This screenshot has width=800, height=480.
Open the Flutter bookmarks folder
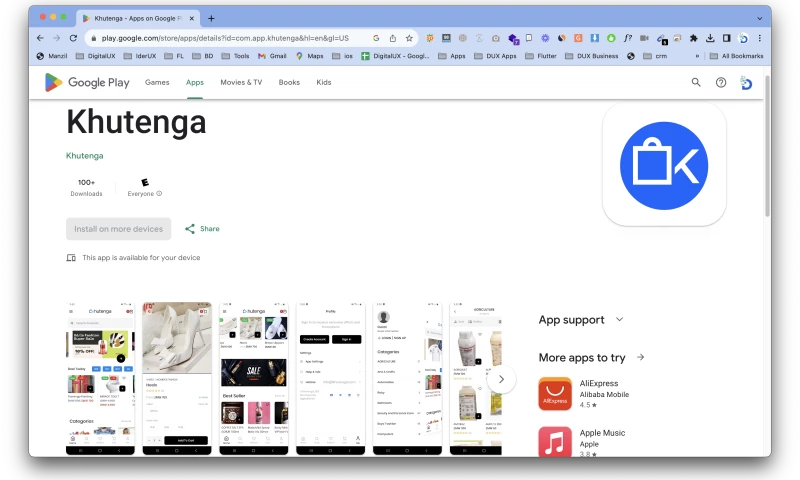point(541,56)
